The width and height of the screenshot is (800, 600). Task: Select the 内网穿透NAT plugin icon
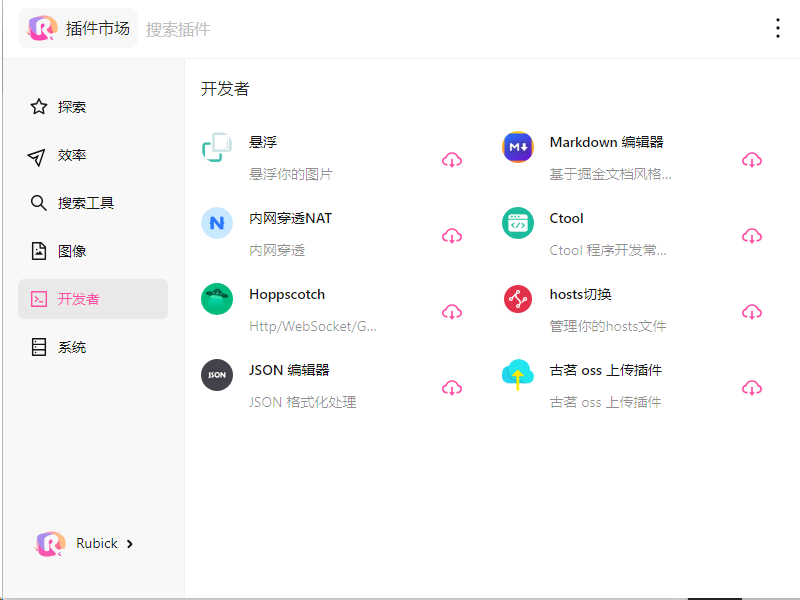pyautogui.click(x=217, y=223)
